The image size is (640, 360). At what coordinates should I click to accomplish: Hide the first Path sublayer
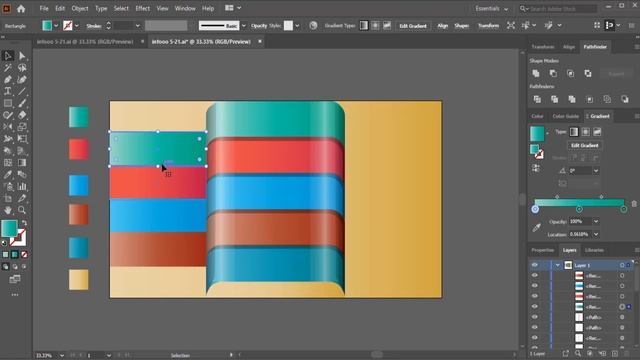tap(535, 317)
